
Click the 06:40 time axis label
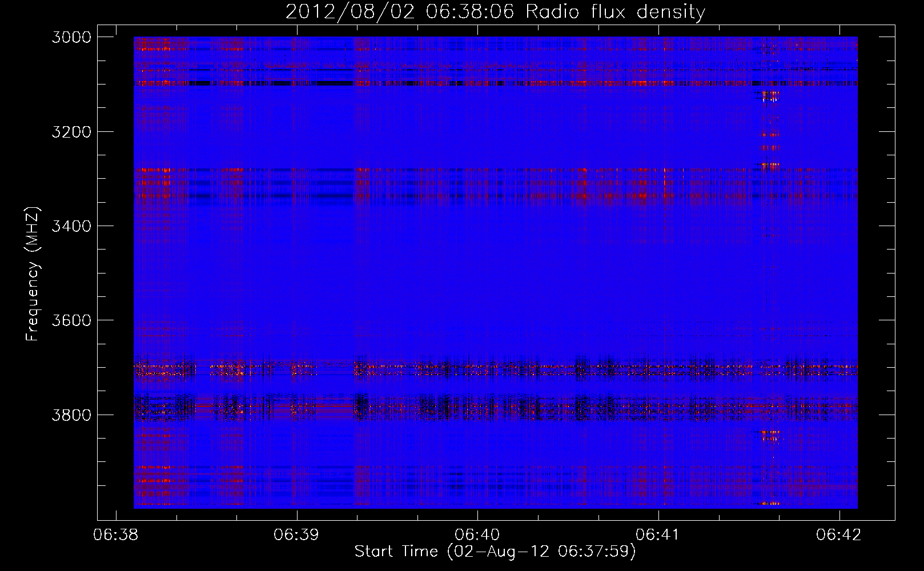pos(477,535)
